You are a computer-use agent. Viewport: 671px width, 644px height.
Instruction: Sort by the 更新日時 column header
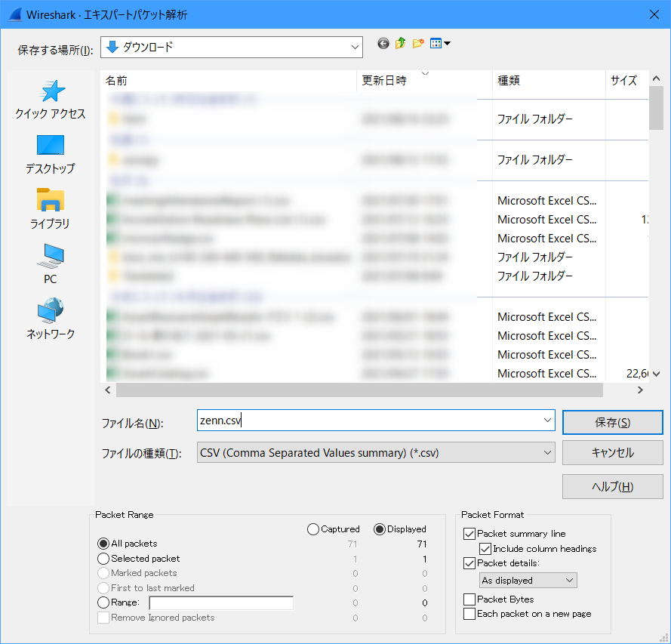(424, 81)
